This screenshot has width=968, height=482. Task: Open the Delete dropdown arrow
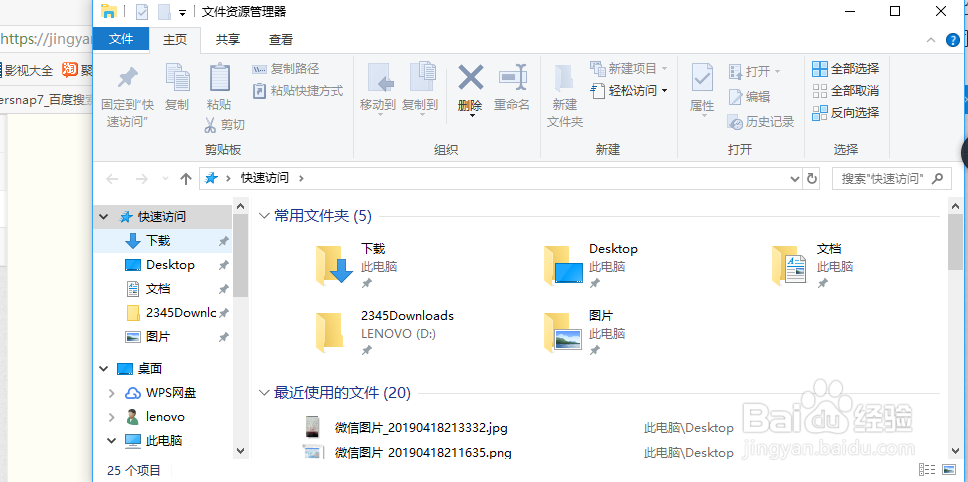click(471, 115)
